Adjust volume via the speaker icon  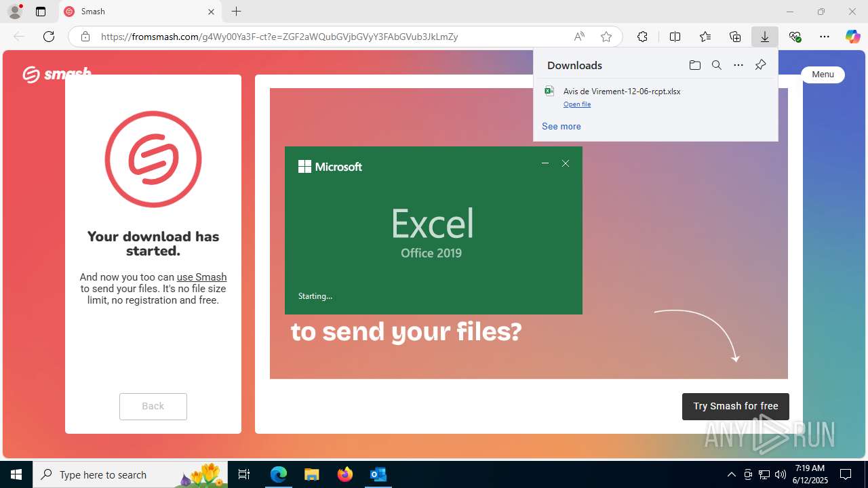pyautogui.click(x=780, y=474)
